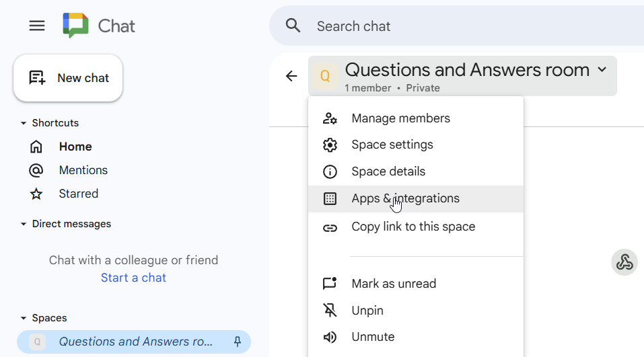Collapse the Spaces section
Screen dimensions: 644x357
24,318
